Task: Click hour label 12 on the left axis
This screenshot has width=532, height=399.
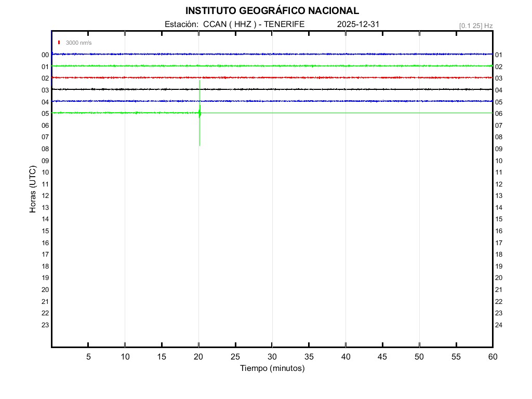Action: (x=45, y=196)
